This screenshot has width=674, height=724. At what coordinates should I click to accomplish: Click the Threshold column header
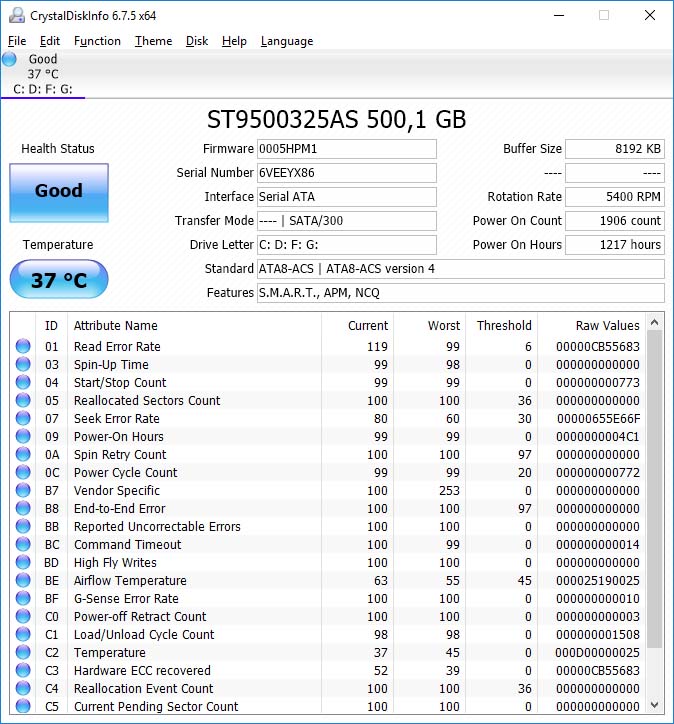(504, 326)
